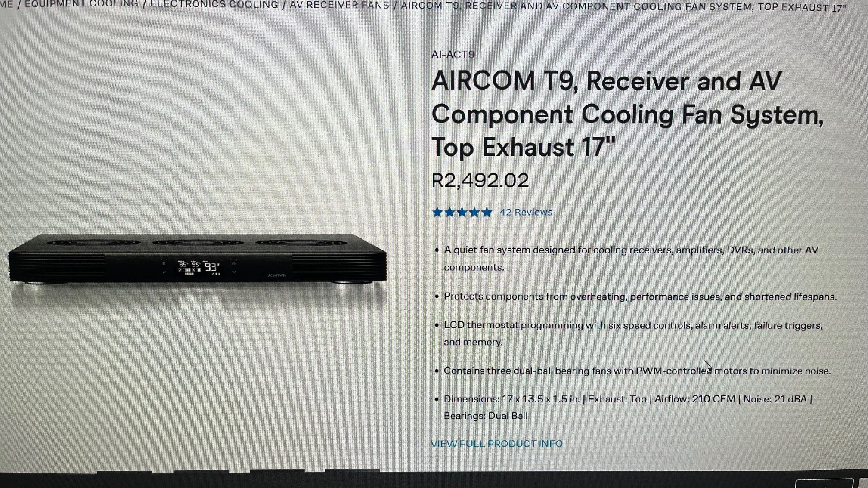Go to Electronics Cooling breadcrumb
Image resolution: width=868 pixels, height=488 pixels.
pyautogui.click(x=214, y=4)
